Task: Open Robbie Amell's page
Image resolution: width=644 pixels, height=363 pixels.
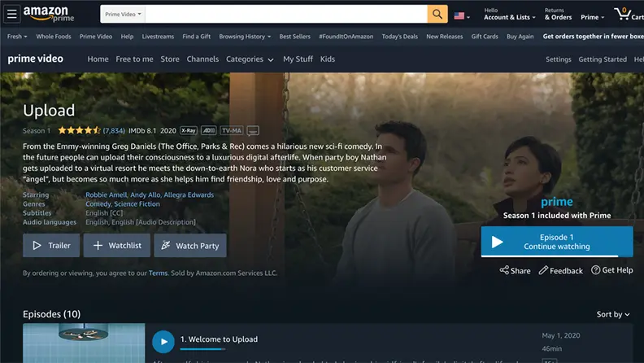Action: tap(106, 195)
